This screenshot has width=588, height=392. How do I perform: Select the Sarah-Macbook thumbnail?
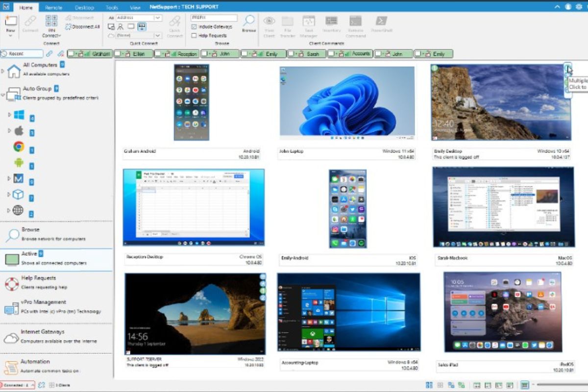[504, 206]
